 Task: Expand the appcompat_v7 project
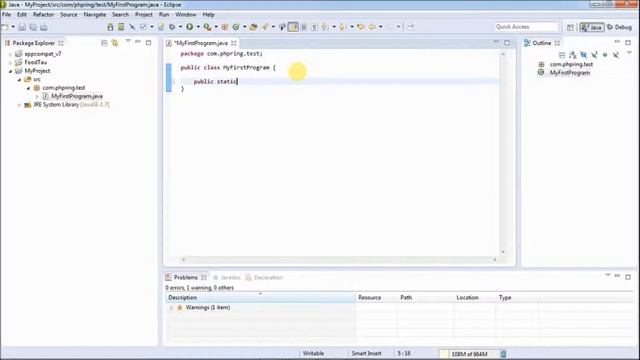click(x=10, y=54)
